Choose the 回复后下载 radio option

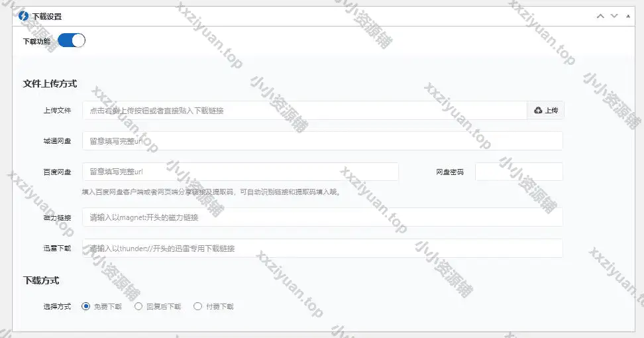pyautogui.click(x=138, y=306)
